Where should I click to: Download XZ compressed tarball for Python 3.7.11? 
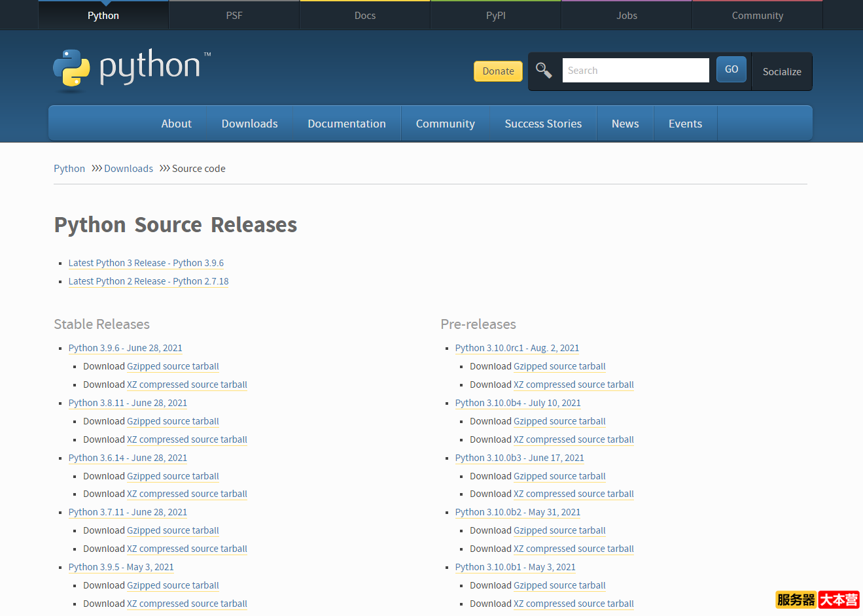pyautogui.click(x=187, y=549)
